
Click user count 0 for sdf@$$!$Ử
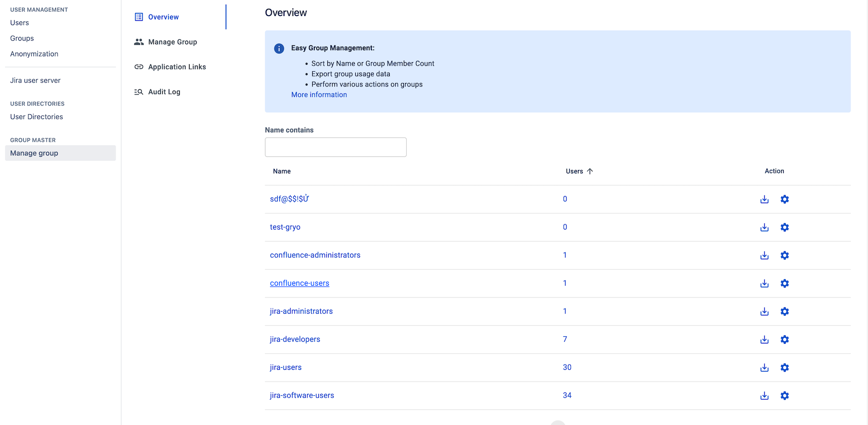pyautogui.click(x=565, y=199)
